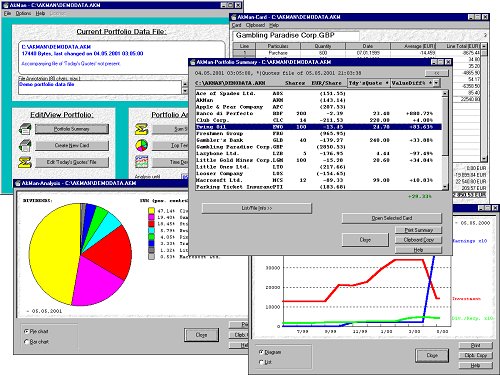Click the line graph Time Development icon
Screen dimensions: 500x375
click(x=141, y=162)
